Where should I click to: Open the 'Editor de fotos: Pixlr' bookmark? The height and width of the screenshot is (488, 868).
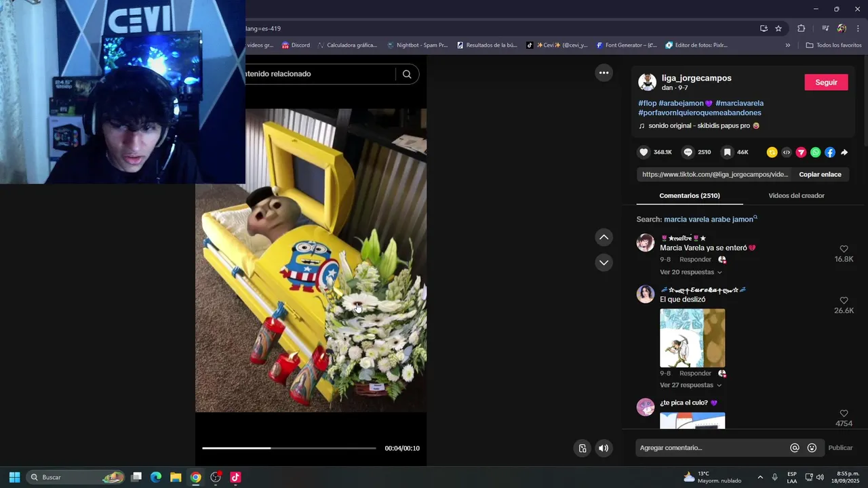pyautogui.click(x=696, y=45)
